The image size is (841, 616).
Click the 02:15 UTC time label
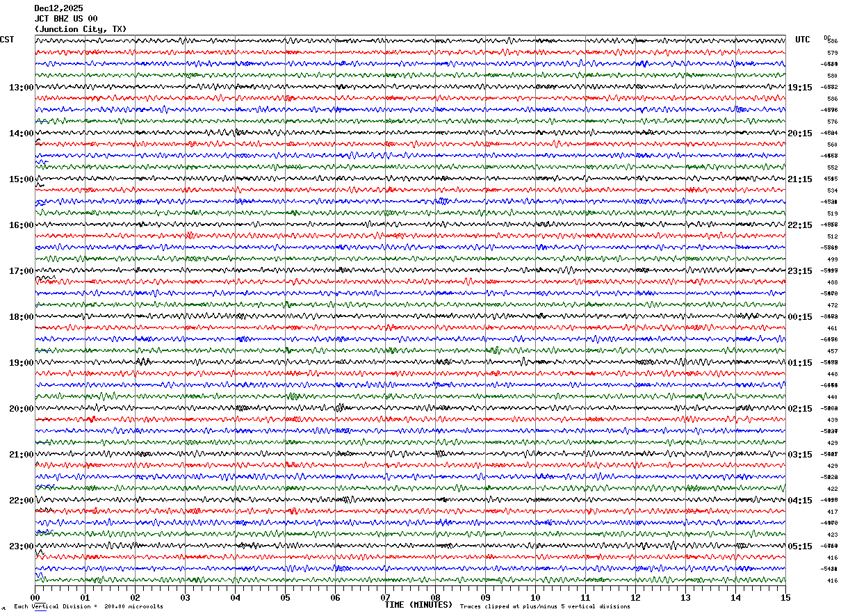click(x=800, y=409)
